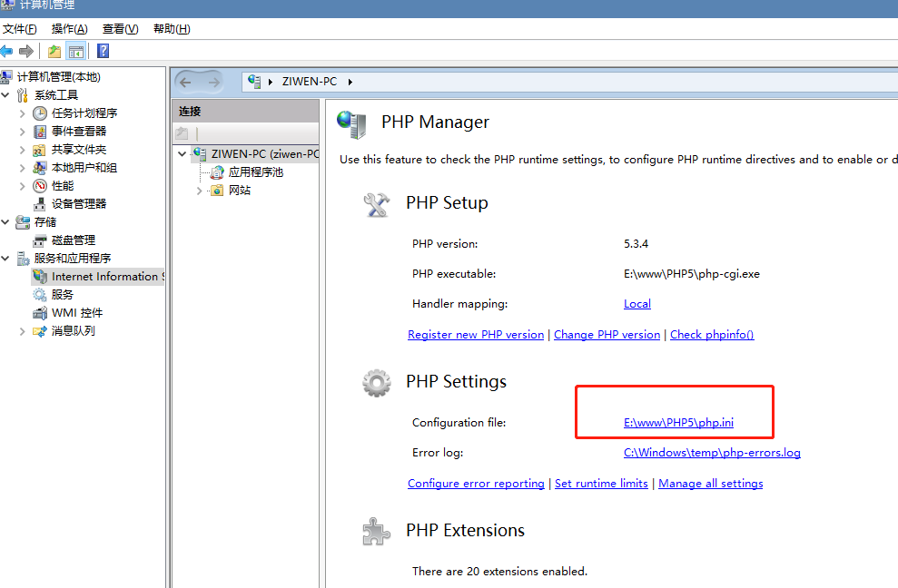
Task: Open 应用程序池 in connections pane
Action: click(255, 171)
